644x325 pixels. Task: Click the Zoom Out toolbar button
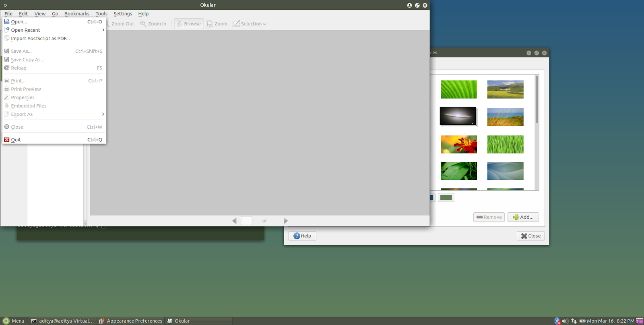(121, 24)
